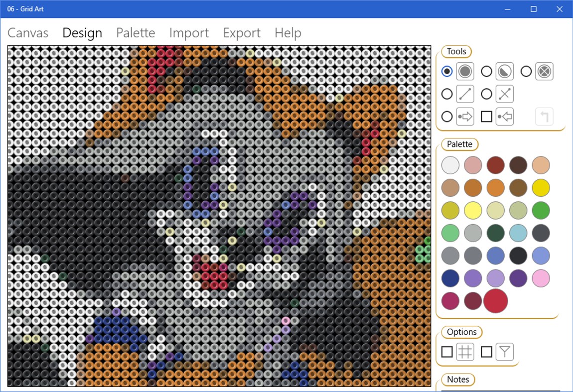Open the Help menu

[287, 33]
